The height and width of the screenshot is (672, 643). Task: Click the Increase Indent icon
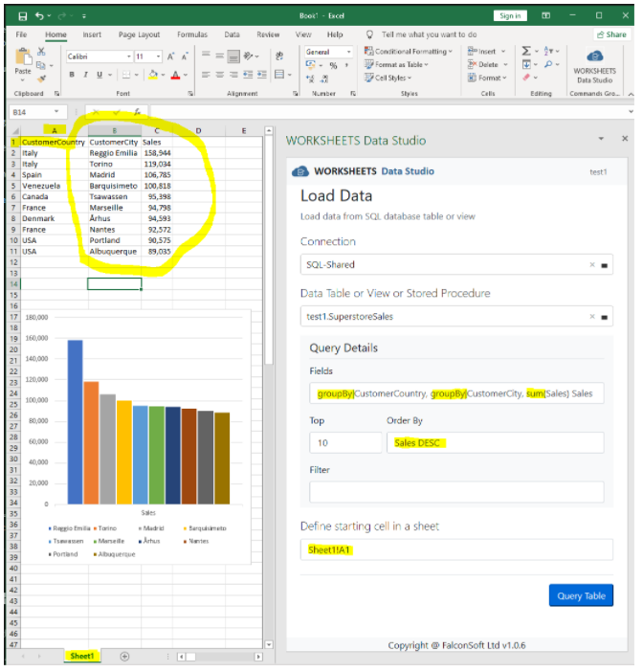pyautogui.click(x=262, y=75)
